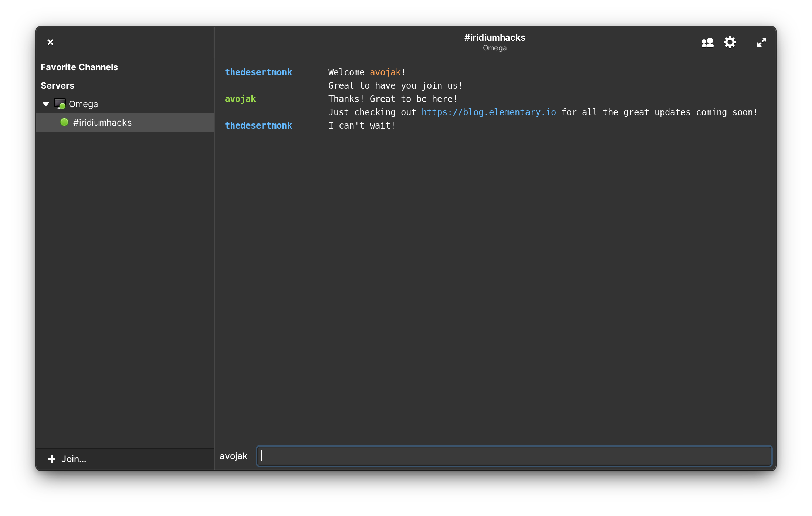Focus the message input field
The width and height of the screenshot is (812, 516).
pos(514,456)
